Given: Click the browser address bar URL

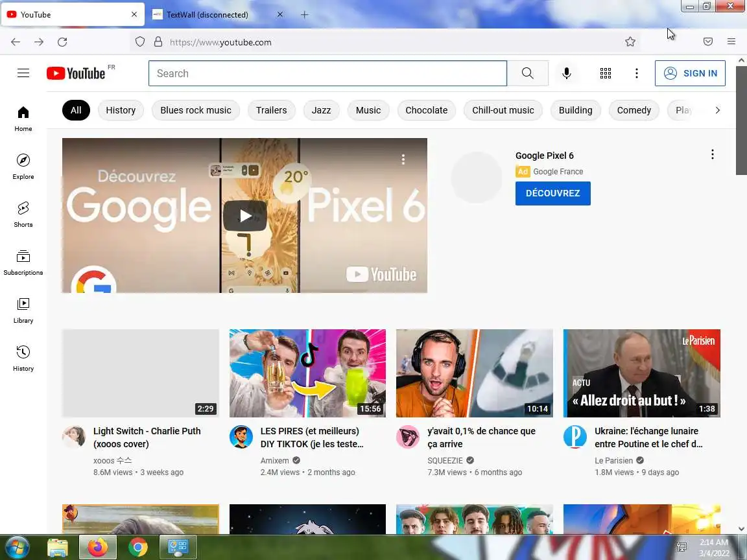Looking at the screenshot, I should point(220,42).
